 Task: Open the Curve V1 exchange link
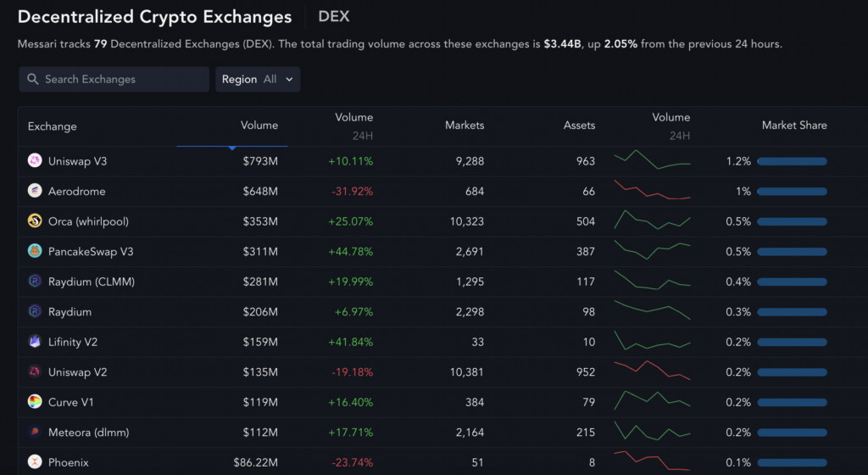coord(71,402)
